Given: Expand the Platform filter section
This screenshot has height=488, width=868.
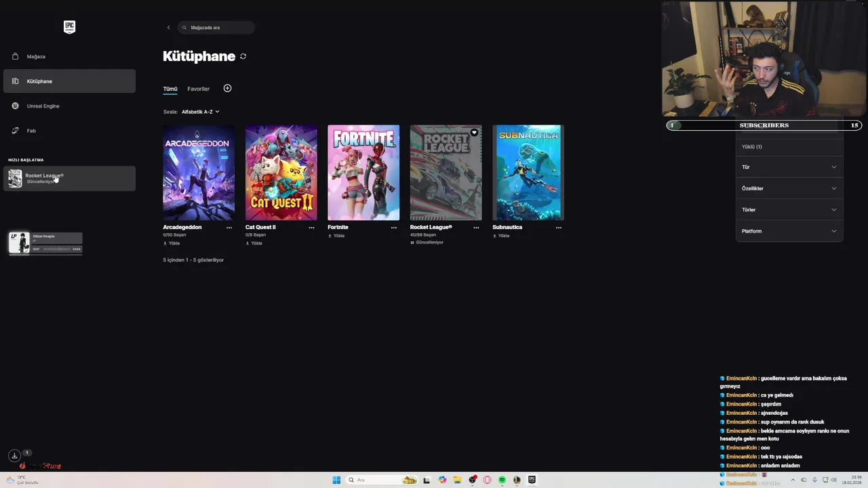Looking at the screenshot, I should point(789,231).
